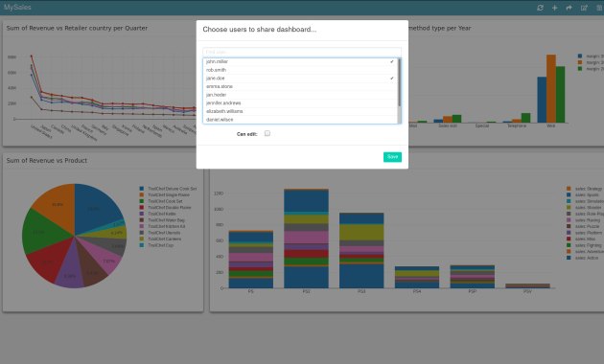Click TrailChef Double Flame legend entry

pyautogui.click(x=165, y=208)
